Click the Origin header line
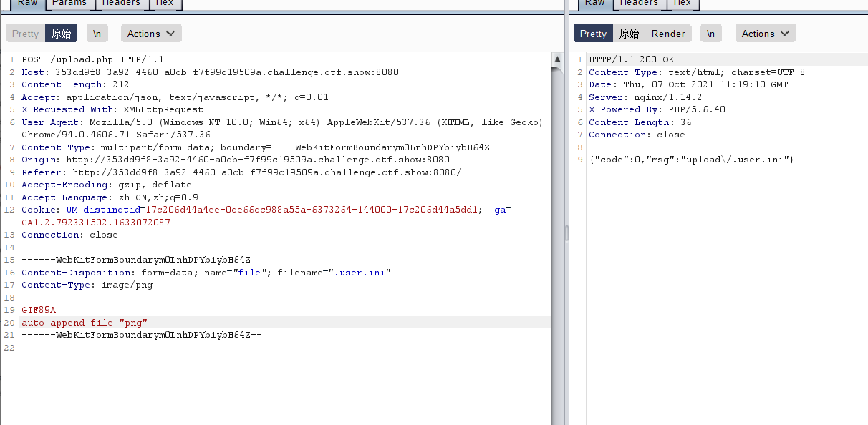 coord(236,160)
